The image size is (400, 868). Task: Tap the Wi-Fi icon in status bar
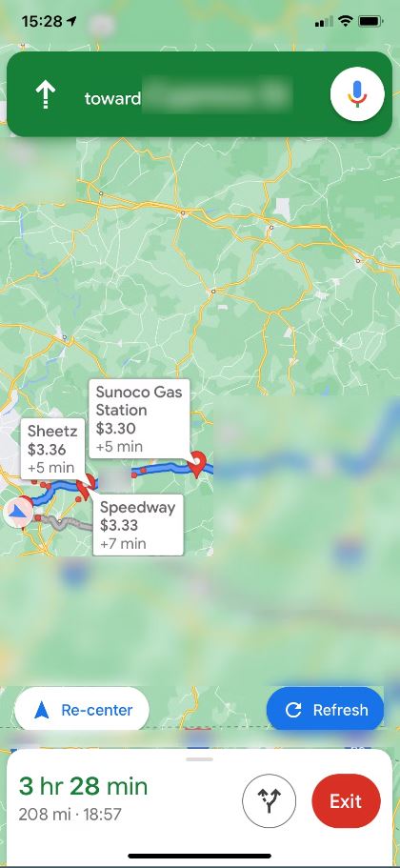point(346,22)
